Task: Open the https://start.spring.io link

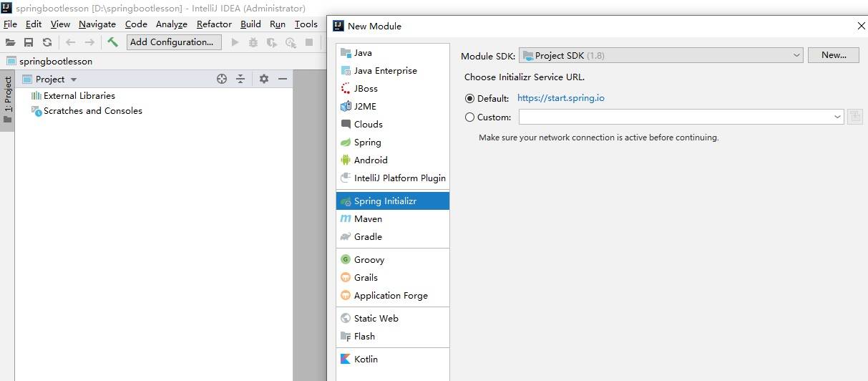Action: pos(560,98)
